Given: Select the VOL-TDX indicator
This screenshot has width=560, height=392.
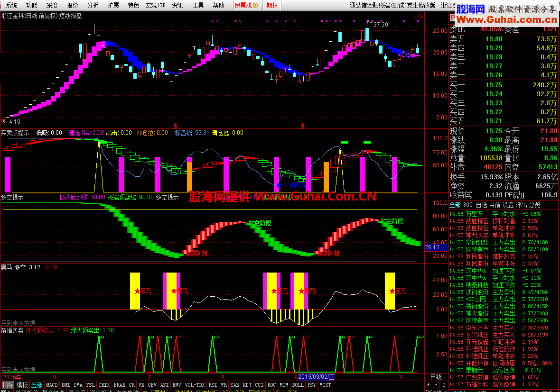Looking at the screenshot, I should point(195,385).
